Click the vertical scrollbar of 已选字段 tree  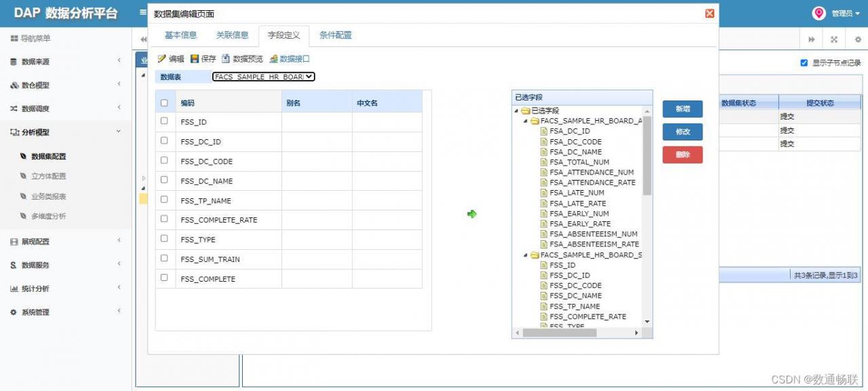tap(647, 155)
